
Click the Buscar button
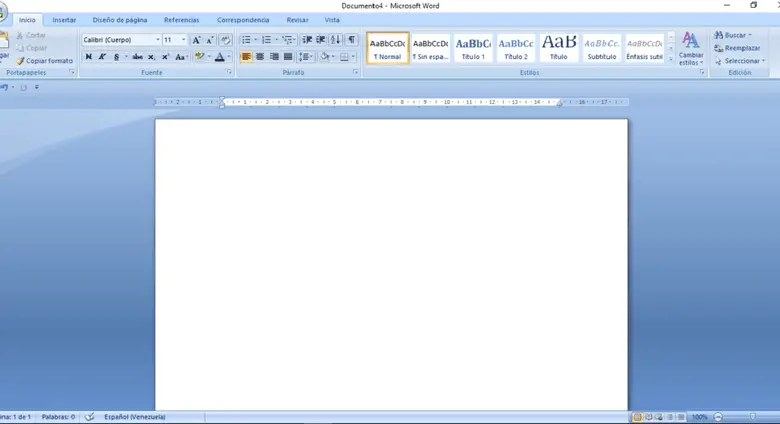(732, 35)
